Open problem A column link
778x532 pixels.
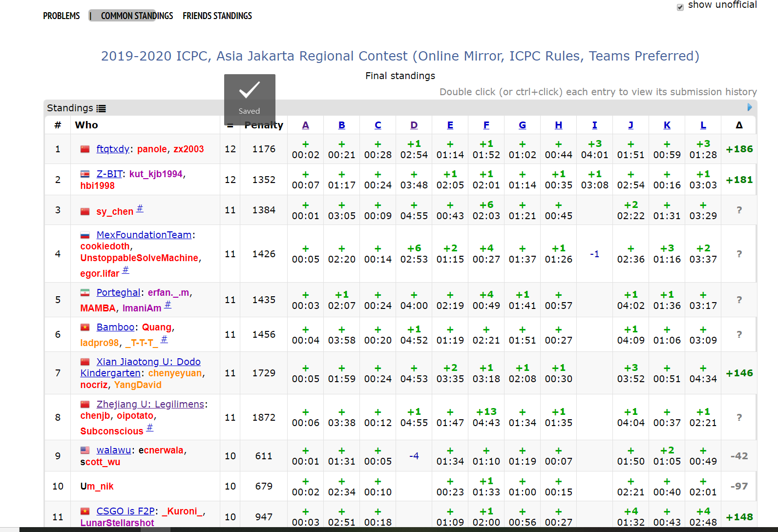[x=306, y=125]
